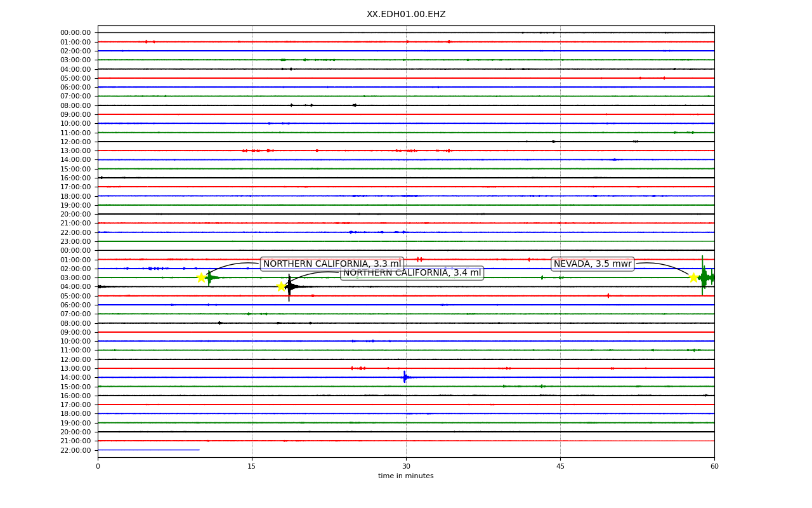
Task: Click the short blue partial trace at the bottom
Action: pos(148,450)
